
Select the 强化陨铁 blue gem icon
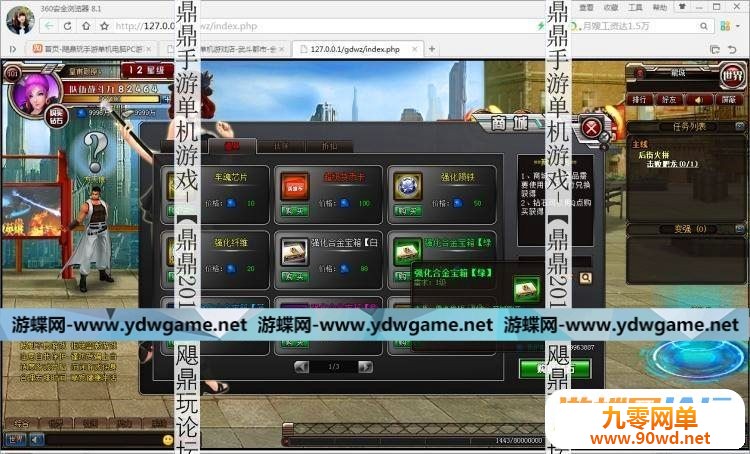(408, 187)
